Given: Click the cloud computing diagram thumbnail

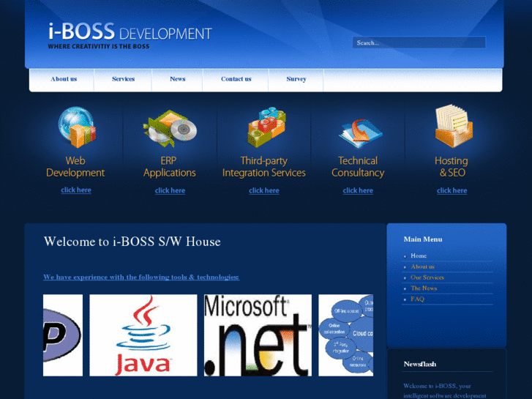Looking at the screenshot, I should 345,335.
